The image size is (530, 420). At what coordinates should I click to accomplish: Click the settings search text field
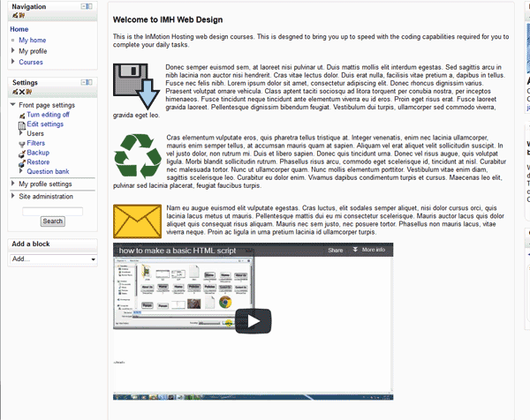52,210
